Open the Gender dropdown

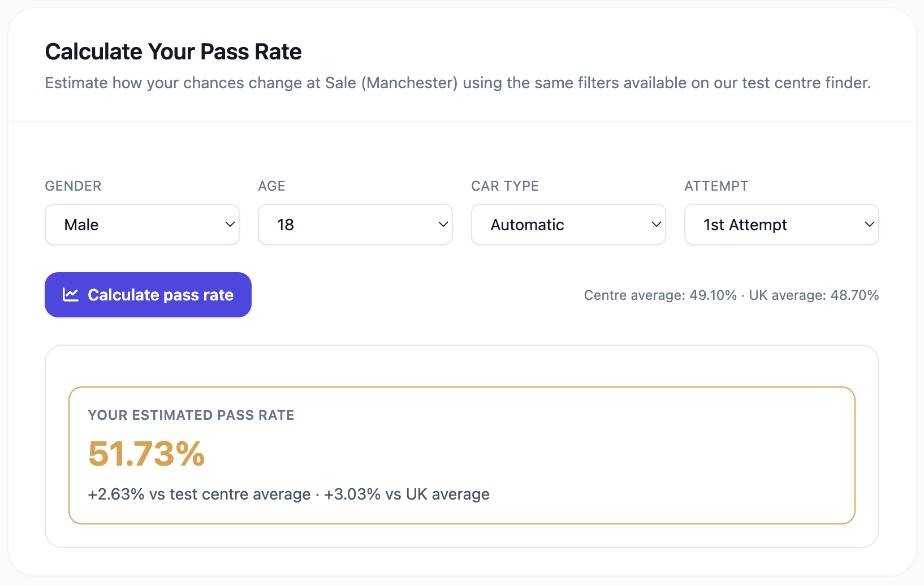[141, 224]
